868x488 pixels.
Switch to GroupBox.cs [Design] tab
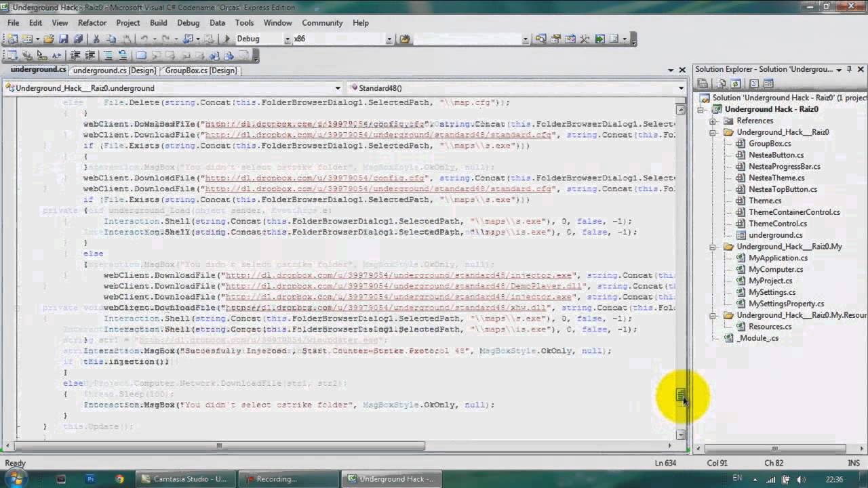click(x=201, y=70)
